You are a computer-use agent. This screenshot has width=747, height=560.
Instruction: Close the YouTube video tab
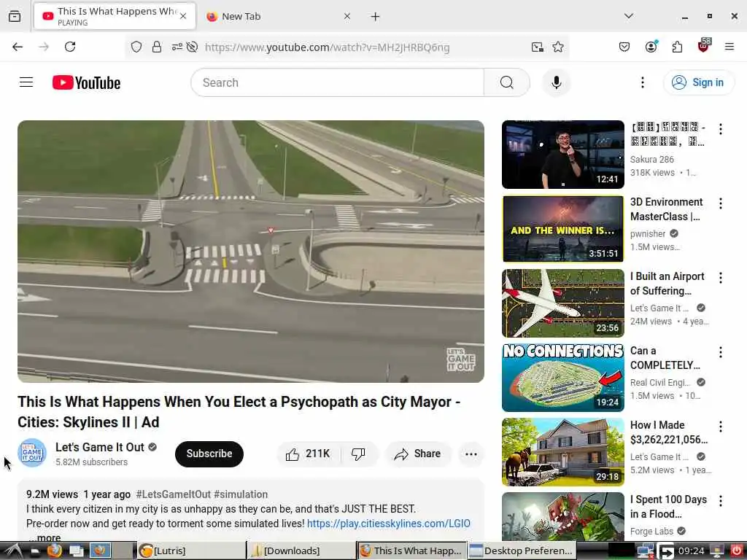(183, 16)
